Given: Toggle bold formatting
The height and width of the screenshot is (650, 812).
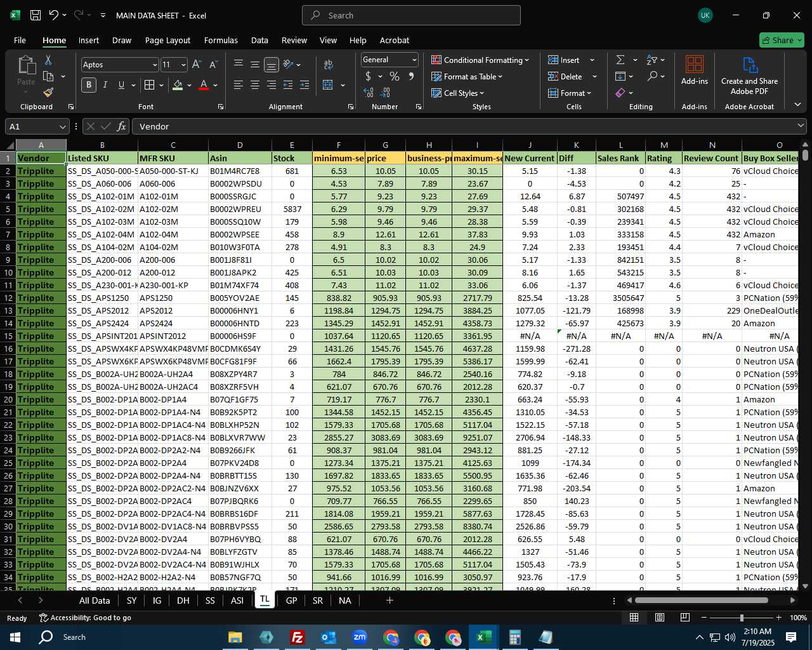Looking at the screenshot, I should 89,85.
